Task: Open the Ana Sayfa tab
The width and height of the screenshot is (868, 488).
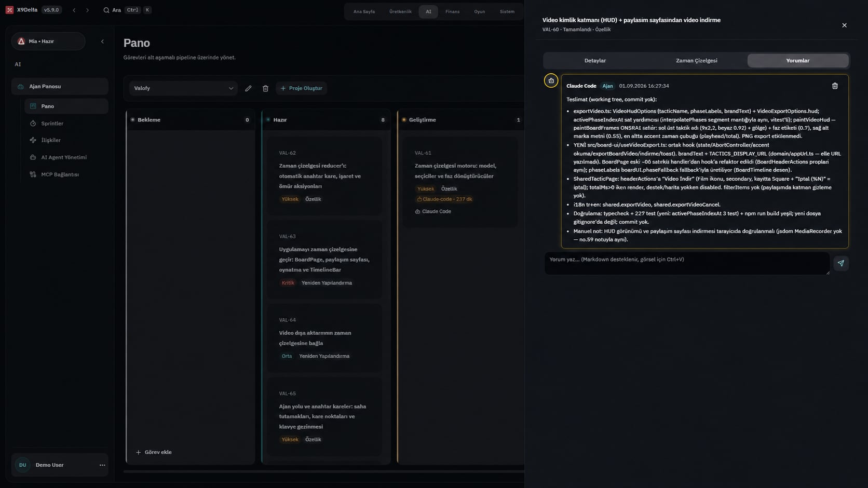Action: pos(364,11)
